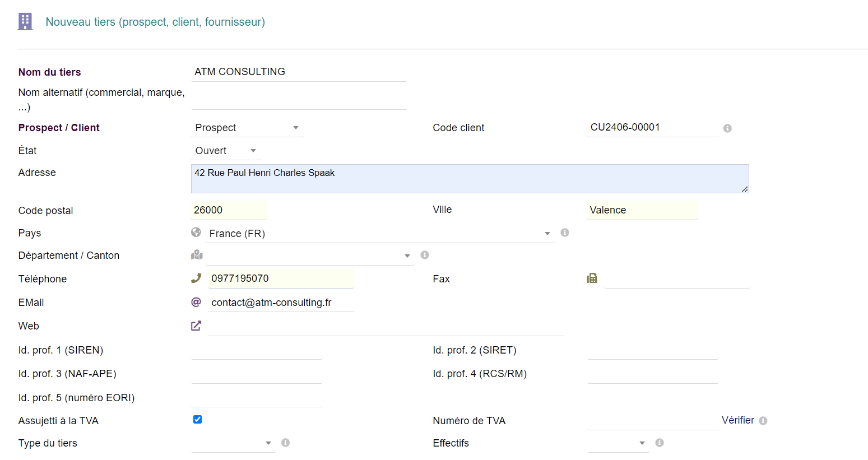Click the Id. prof. 3 (NAF-APE) field
868x460 pixels.
tap(257, 374)
